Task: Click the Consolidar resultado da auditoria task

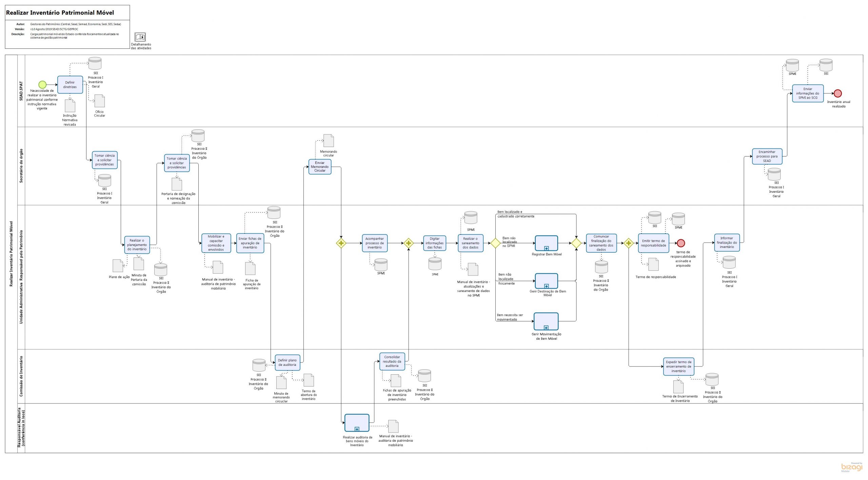Action: coord(392,361)
